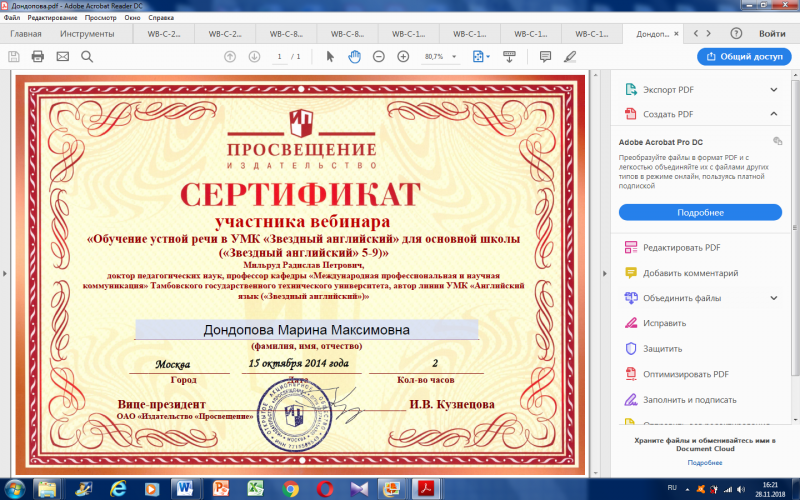Click the blue Подробнее button

700,212
